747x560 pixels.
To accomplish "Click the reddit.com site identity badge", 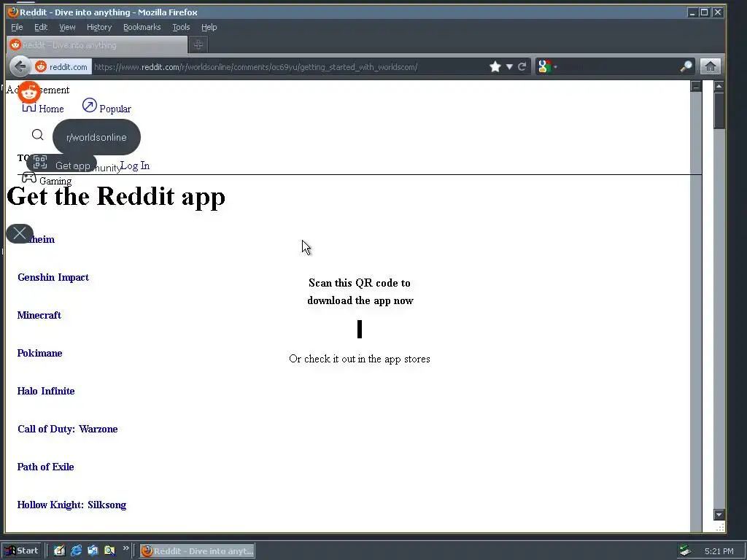I will [61, 66].
